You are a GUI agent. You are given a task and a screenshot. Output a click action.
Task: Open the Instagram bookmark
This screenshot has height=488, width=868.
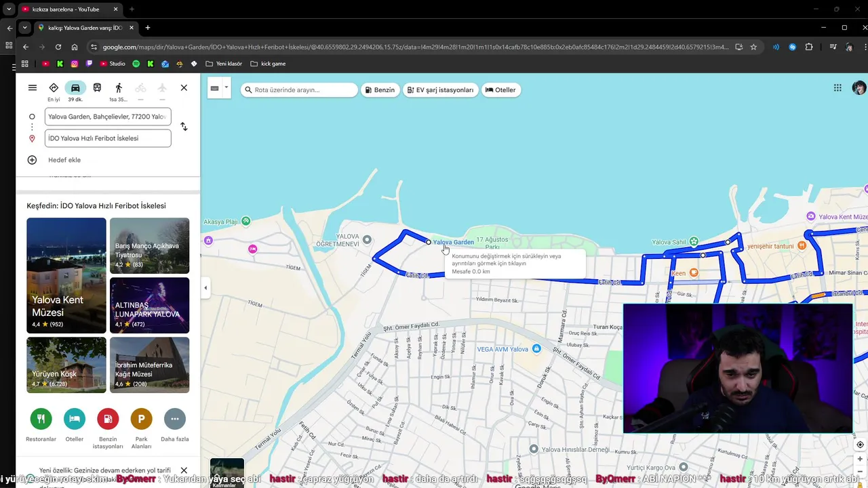75,64
